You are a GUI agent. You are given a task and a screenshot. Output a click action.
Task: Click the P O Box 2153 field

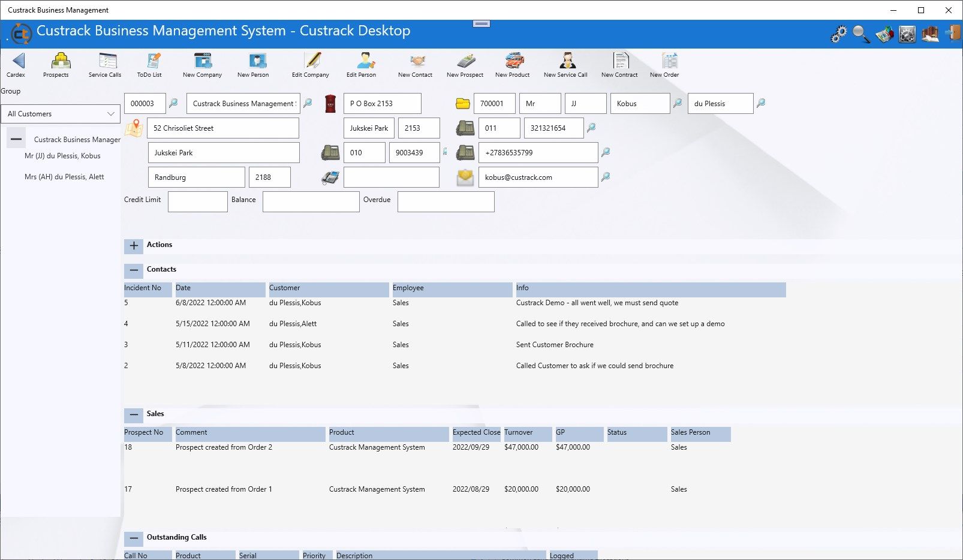click(x=383, y=103)
